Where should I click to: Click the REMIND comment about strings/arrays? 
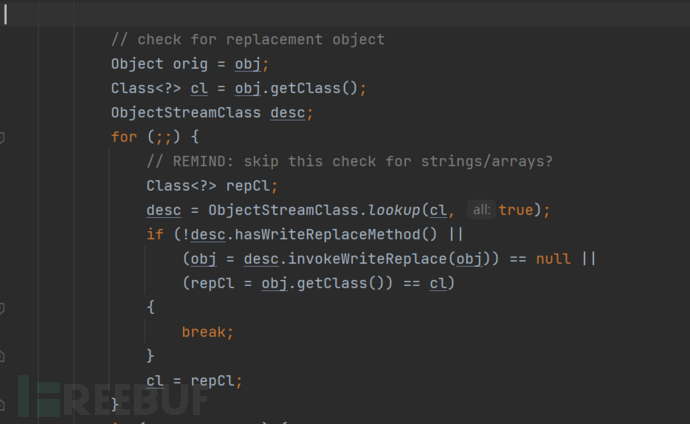coord(349,161)
